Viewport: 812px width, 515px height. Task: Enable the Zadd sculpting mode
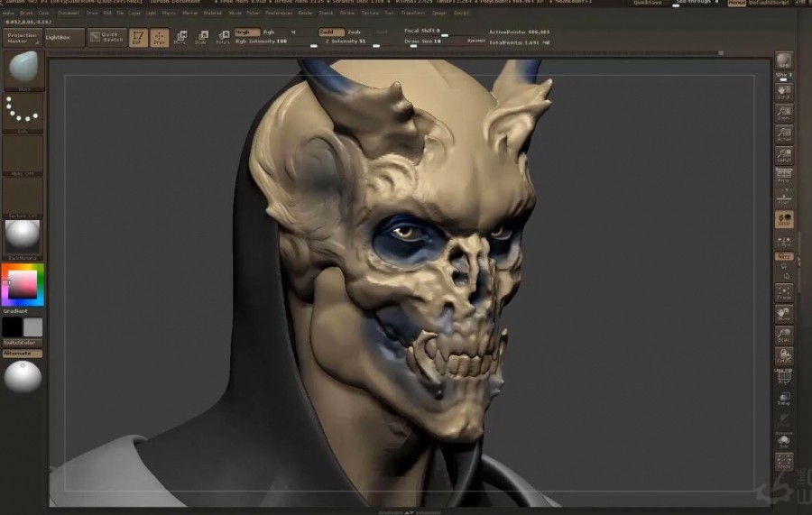point(327,32)
